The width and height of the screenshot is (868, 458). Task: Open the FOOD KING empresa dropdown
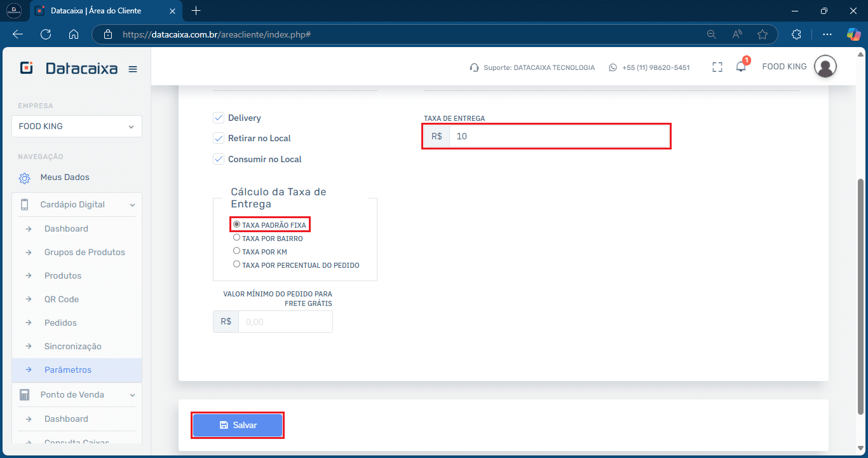pos(77,126)
